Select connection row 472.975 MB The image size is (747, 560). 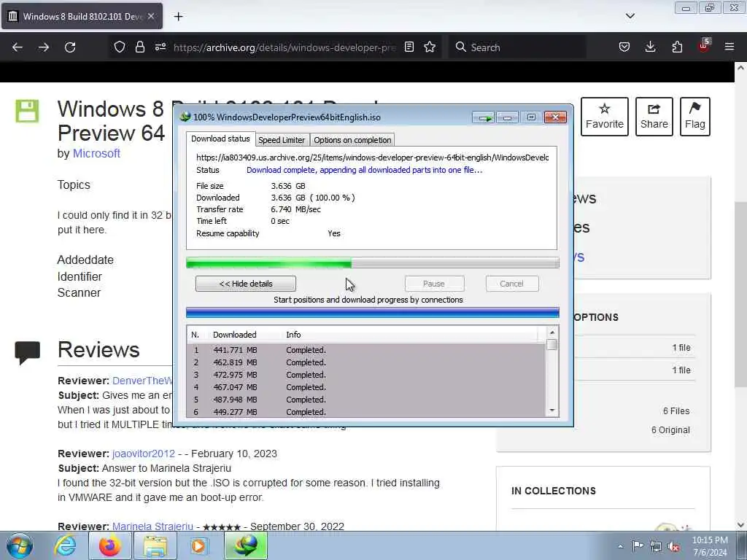click(x=366, y=375)
